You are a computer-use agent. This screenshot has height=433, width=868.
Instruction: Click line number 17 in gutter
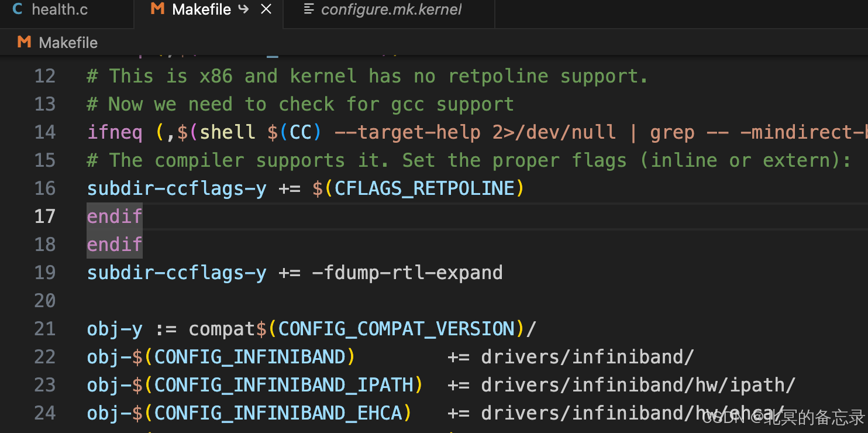44,216
